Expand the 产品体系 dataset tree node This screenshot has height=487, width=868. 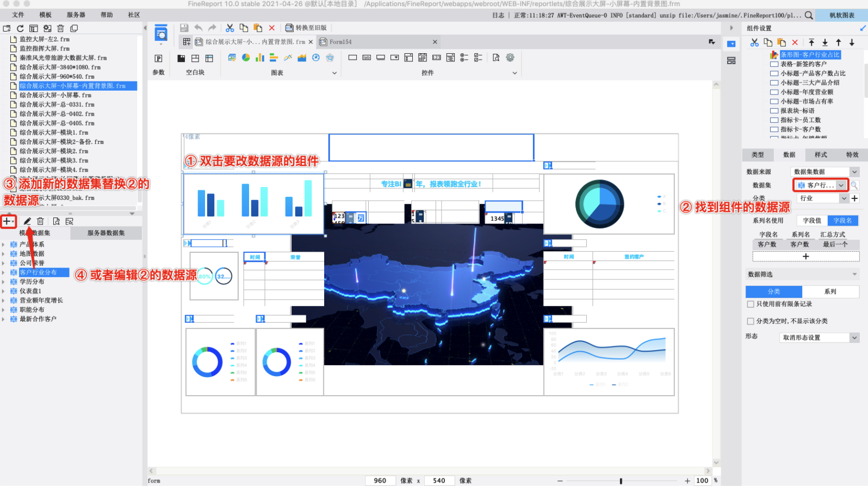tap(3, 245)
